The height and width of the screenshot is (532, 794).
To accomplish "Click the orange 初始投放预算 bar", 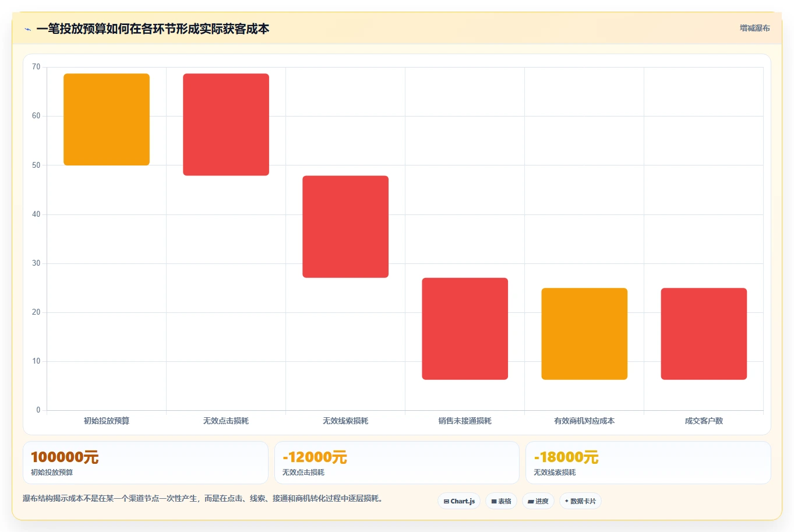I will pos(107,119).
